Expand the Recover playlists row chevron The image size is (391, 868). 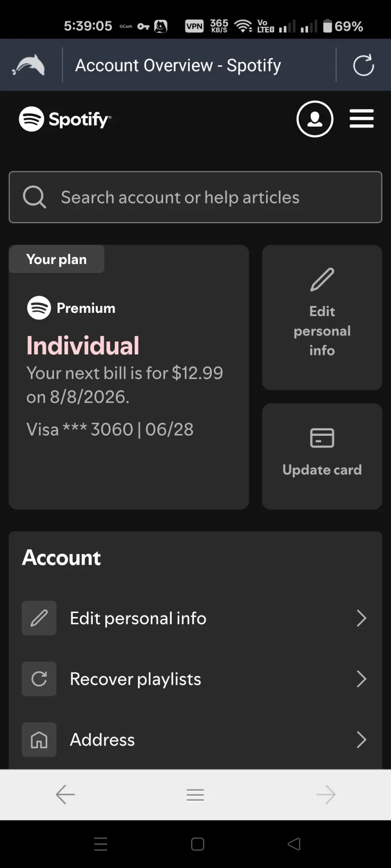(361, 679)
